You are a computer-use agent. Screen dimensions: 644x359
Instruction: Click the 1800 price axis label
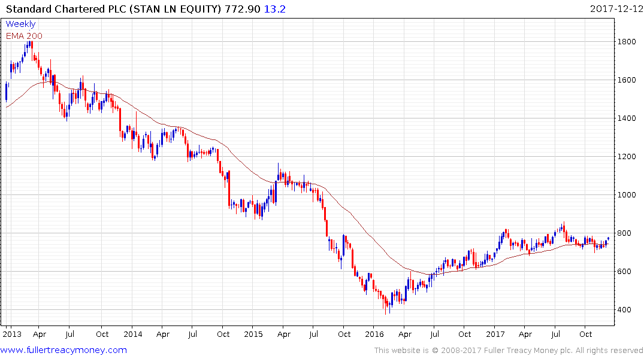[x=627, y=42]
